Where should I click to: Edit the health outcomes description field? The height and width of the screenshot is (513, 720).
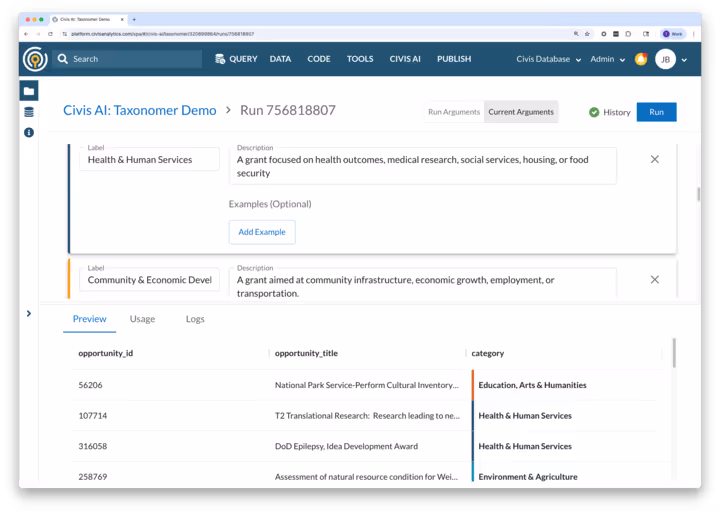coord(422,166)
